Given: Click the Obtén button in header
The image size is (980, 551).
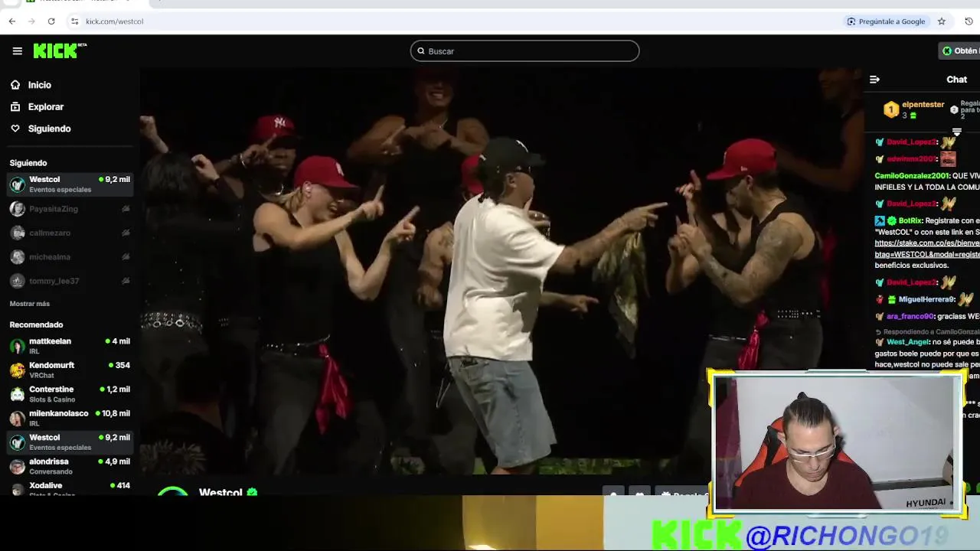Looking at the screenshot, I should click(960, 51).
